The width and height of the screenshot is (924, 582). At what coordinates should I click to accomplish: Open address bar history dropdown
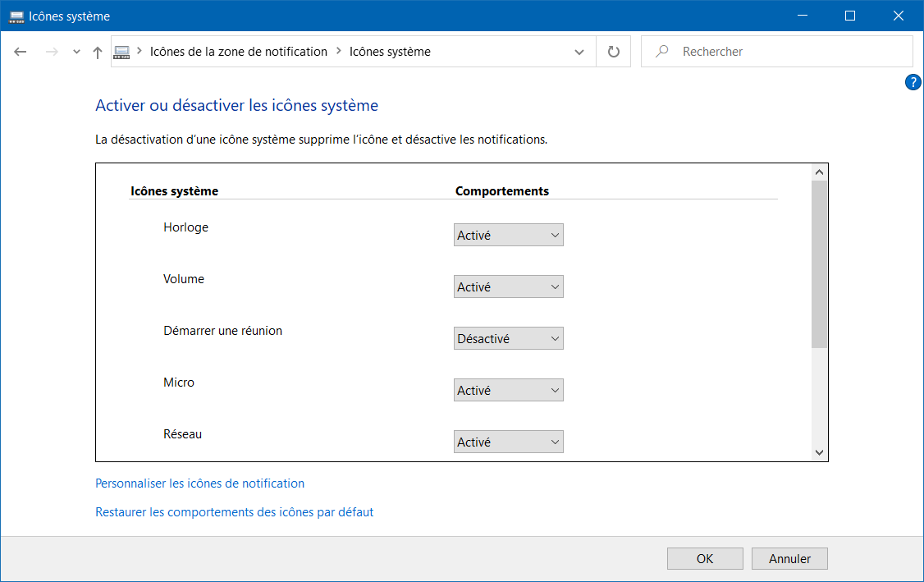pos(579,52)
